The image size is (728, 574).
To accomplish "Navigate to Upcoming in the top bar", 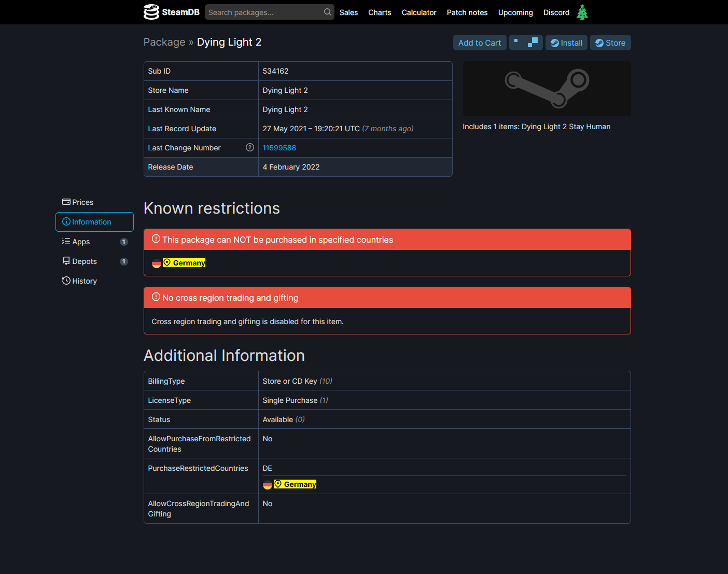I will tap(515, 12).
